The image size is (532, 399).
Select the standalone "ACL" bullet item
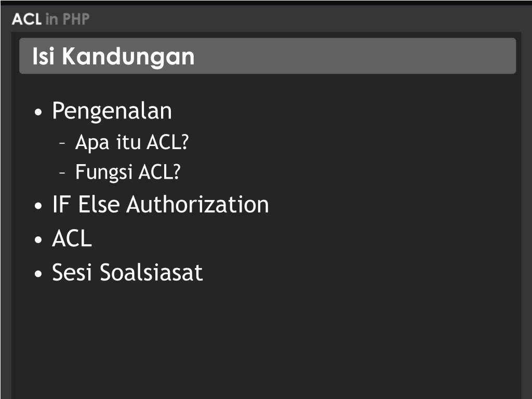(72, 238)
